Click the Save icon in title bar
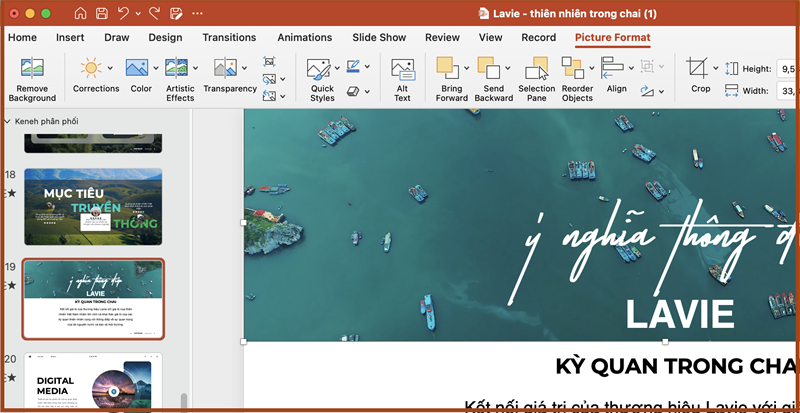Viewport: 800px width, 413px height. 102,14
